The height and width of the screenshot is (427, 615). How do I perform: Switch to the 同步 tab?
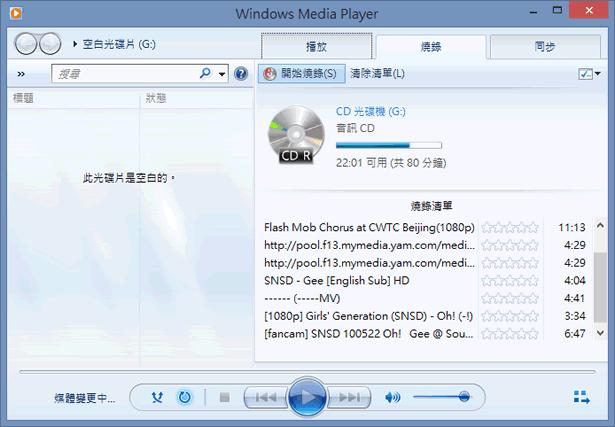(545, 47)
